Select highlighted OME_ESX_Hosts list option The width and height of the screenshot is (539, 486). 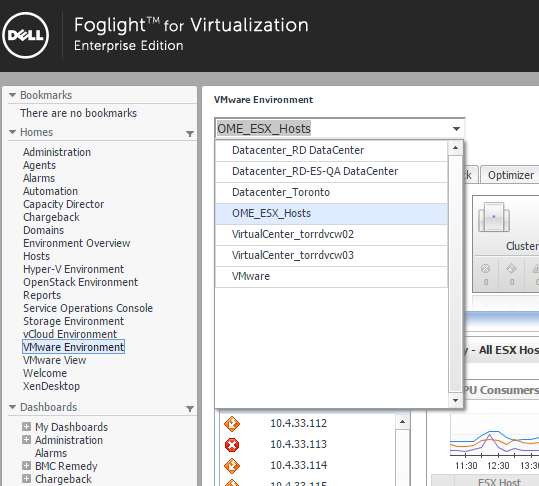tap(331, 213)
